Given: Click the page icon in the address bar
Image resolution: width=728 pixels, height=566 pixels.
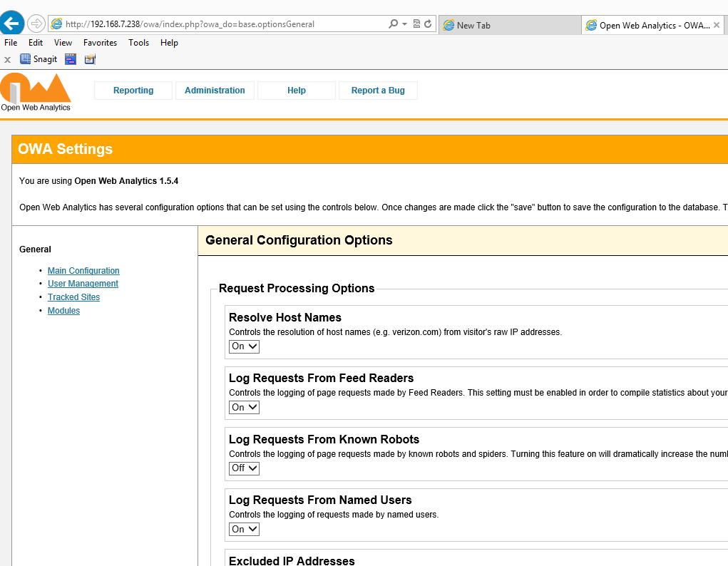Looking at the screenshot, I should [x=56, y=24].
